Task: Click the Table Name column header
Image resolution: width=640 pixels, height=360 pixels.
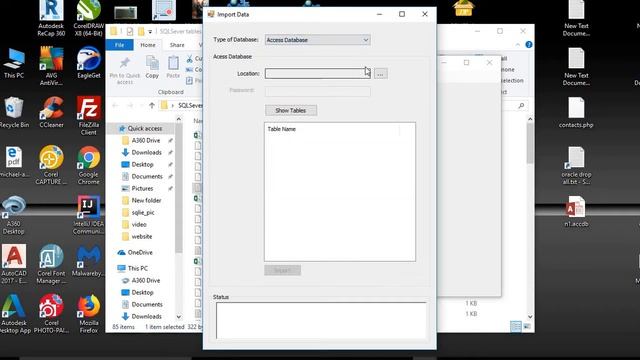Action: [282, 129]
